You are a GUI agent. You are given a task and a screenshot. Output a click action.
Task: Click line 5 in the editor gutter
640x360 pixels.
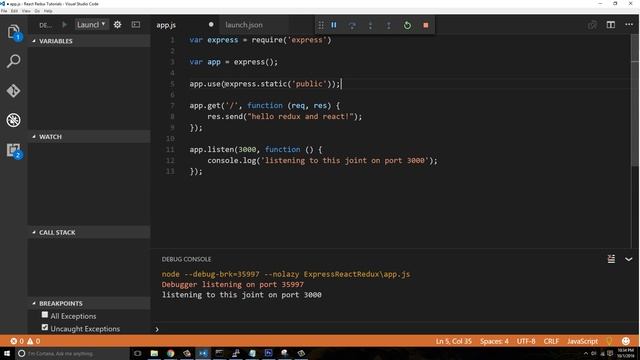point(172,84)
